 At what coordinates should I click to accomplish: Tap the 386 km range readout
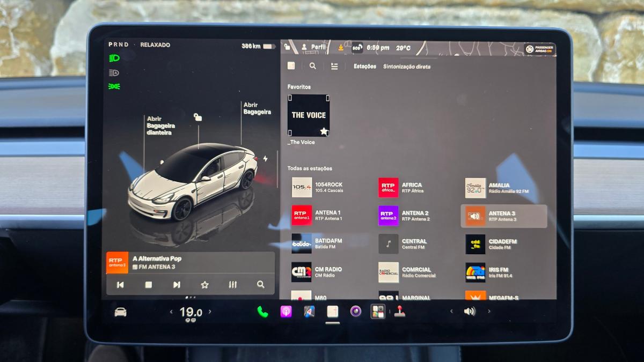pyautogui.click(x=251, y=46)
